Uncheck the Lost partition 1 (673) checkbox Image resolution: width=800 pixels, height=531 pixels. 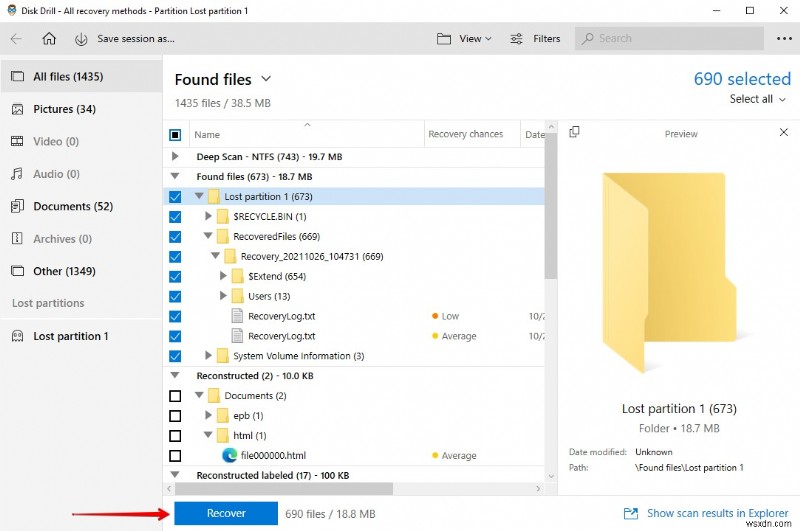175,196
